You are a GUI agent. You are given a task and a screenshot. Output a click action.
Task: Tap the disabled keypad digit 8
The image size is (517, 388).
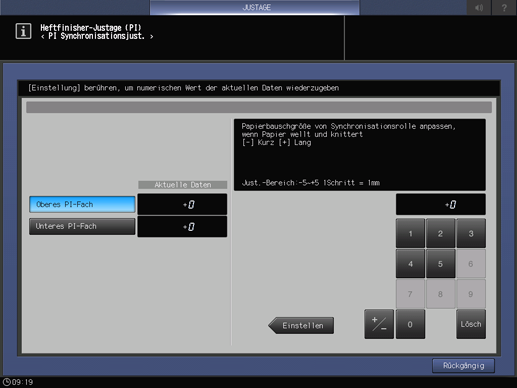(x=440, y=294)
